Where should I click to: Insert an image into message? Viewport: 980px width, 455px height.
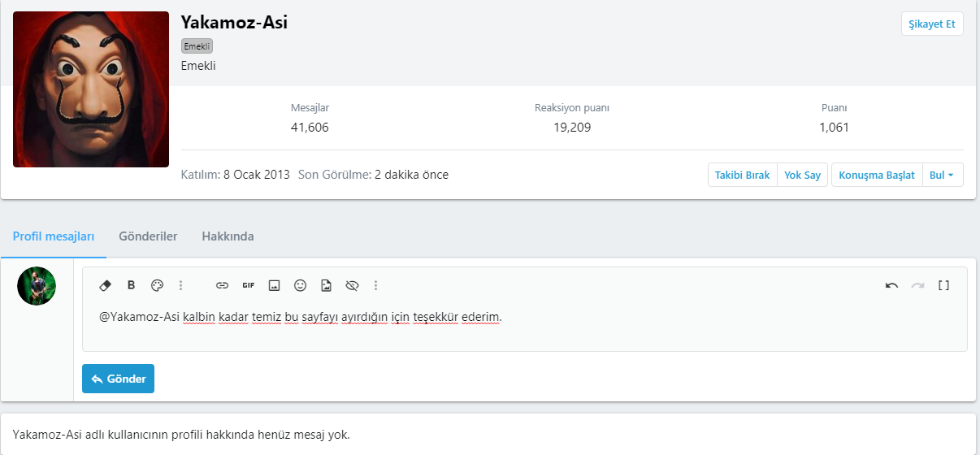(274, 285)
